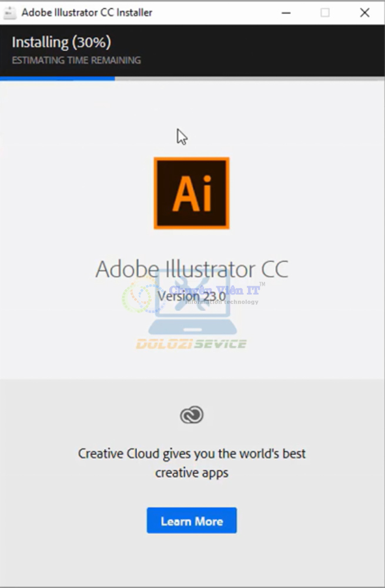This screenshot has width=385, height=588.
Task: Click the laptop watermark logo
Action: pyautogui.click(x=193, y=302)
